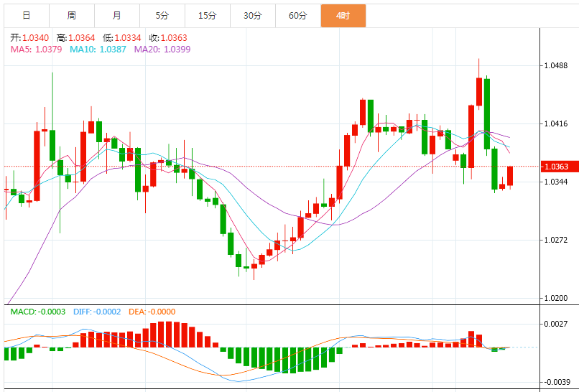
Task: Click the 1.0272 price axis label
Action: point(556,240)
